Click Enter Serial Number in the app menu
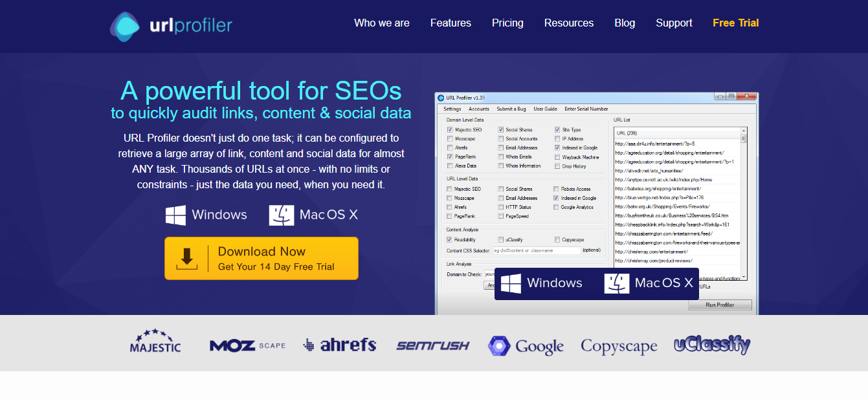 [x=586, y=109]
